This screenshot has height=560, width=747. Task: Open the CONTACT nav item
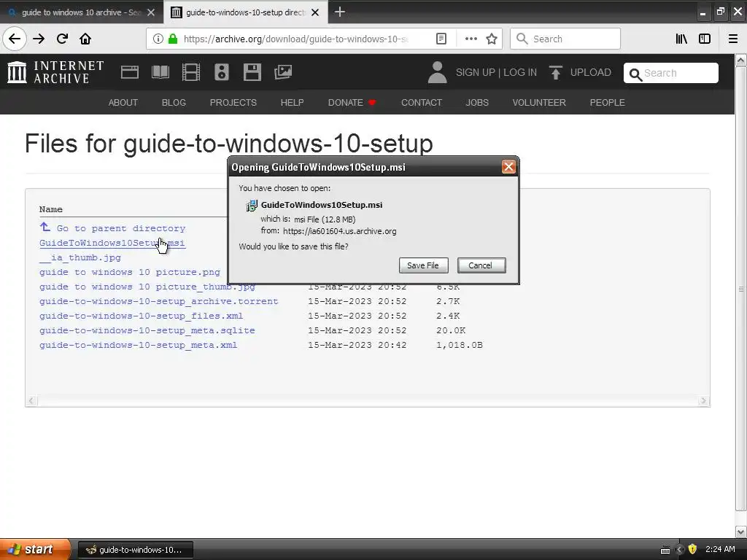(x=422, y=102)
